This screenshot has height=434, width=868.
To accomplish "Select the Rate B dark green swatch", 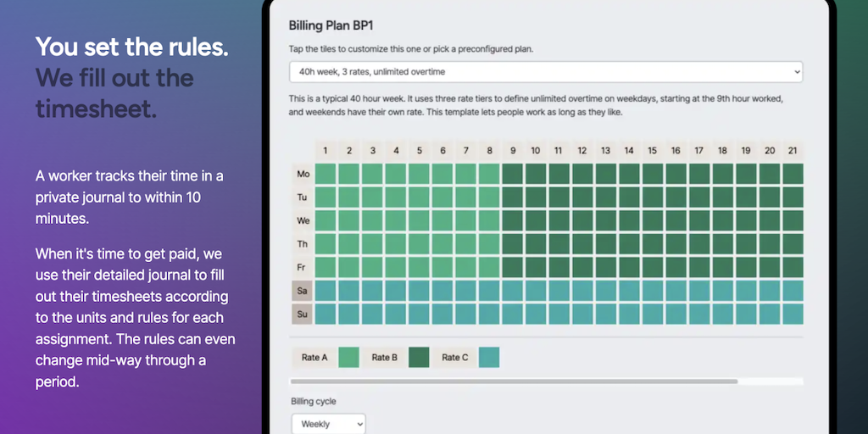I will click(x=419, y=358).
